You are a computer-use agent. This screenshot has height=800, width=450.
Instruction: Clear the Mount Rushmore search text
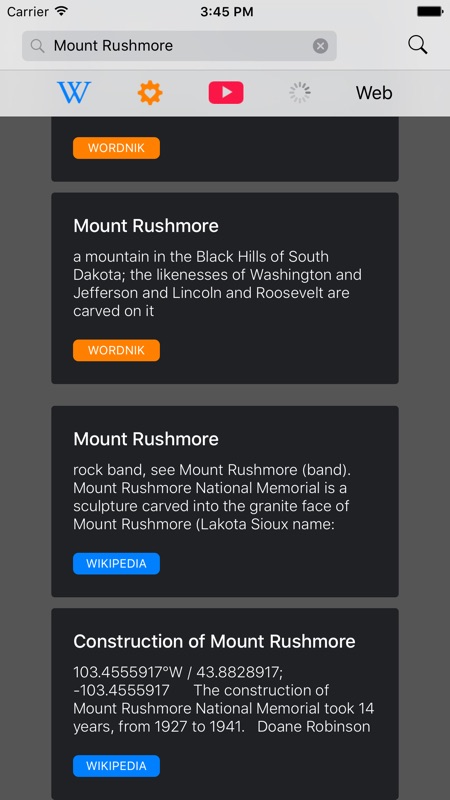point(320,46)
